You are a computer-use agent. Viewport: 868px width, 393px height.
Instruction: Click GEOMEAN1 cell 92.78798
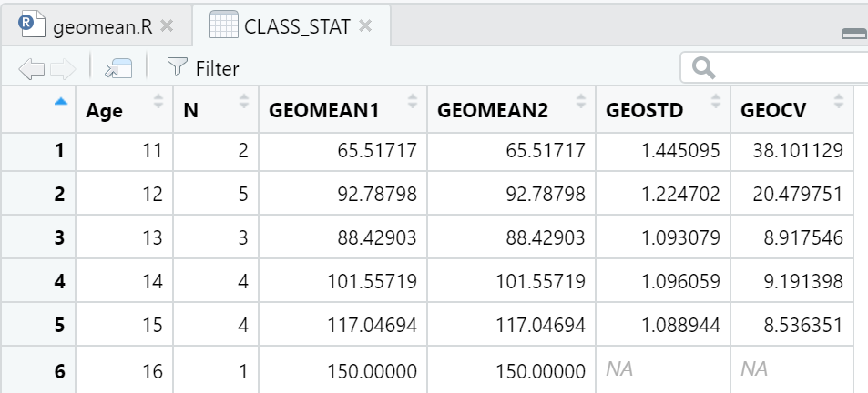pos(342,194)
